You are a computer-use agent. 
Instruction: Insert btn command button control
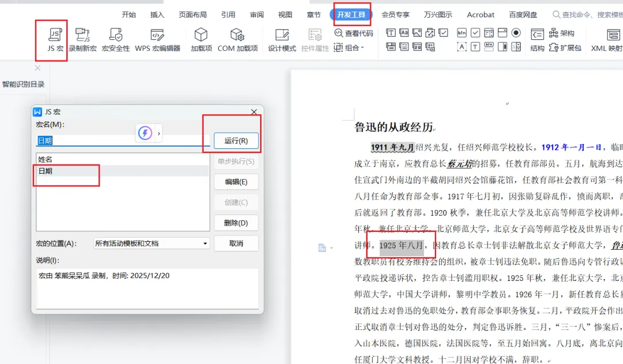461,32
